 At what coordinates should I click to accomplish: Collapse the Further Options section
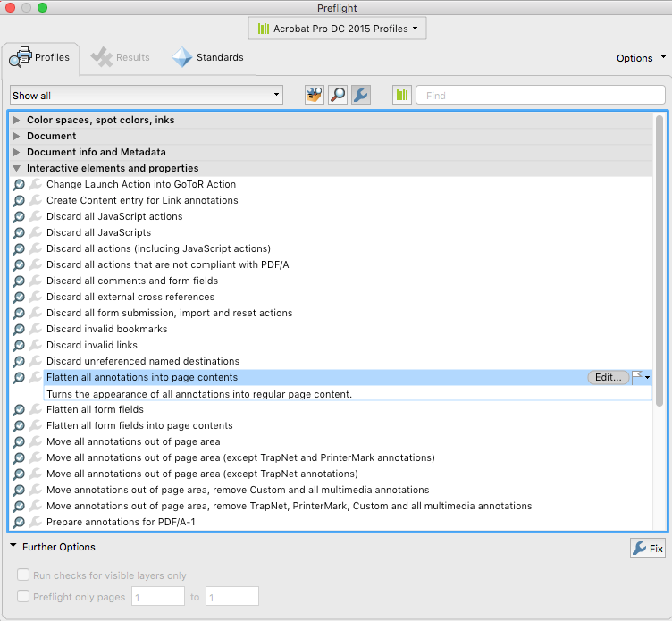(13, 546)
